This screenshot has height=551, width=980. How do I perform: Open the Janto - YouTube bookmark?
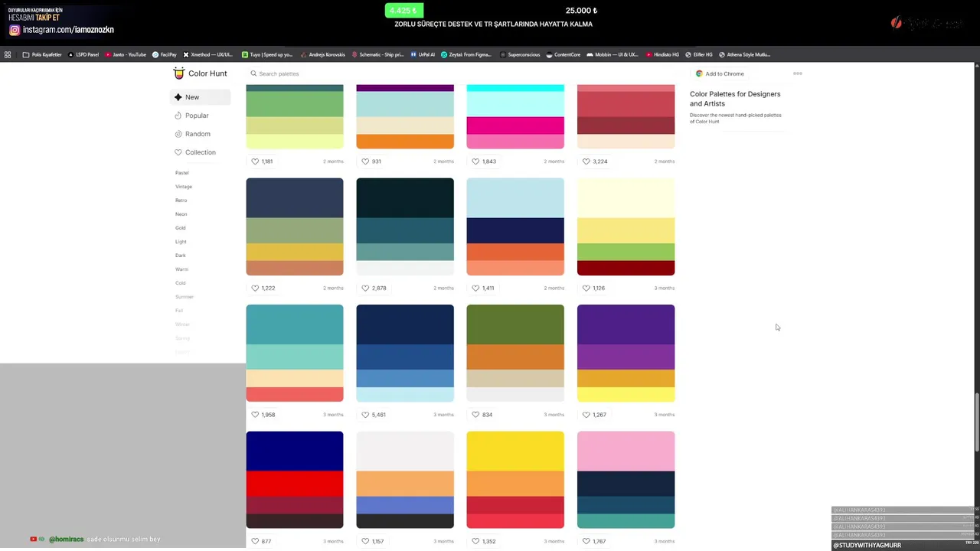pos(126,54)
